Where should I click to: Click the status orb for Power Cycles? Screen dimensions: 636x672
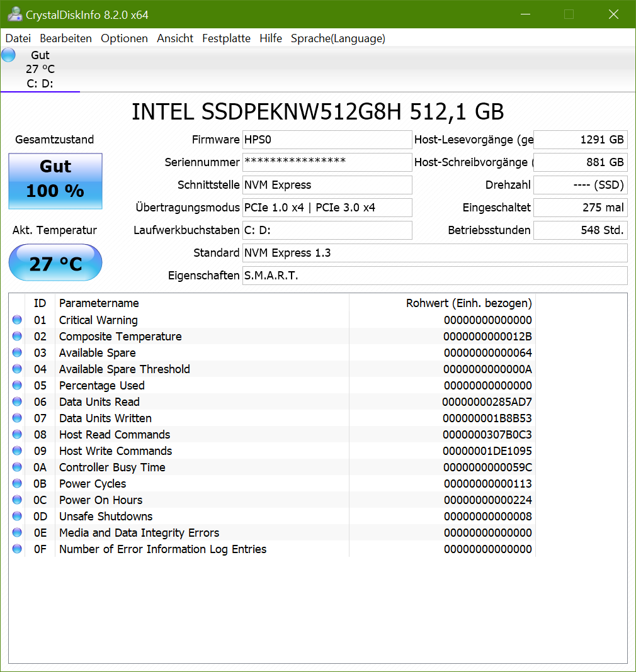[x=17, y=483]
